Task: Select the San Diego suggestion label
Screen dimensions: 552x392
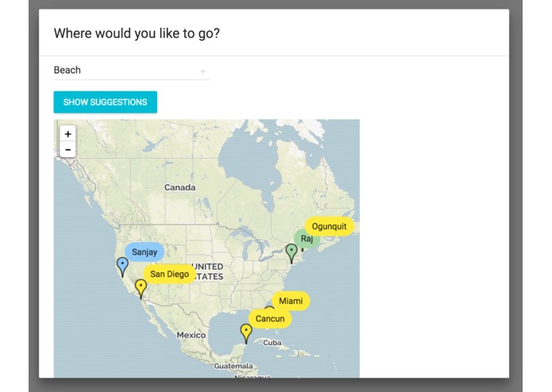Action: [x=169, y=275]
